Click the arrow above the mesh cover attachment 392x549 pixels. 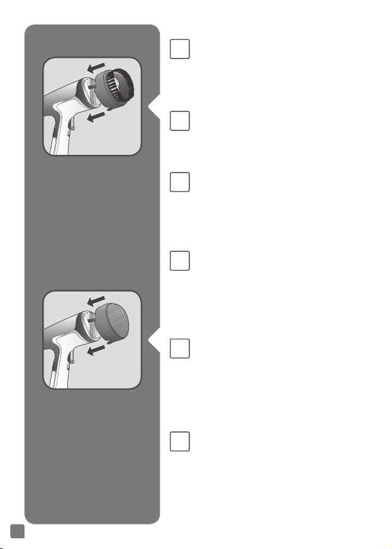click(x=96, y=301)
